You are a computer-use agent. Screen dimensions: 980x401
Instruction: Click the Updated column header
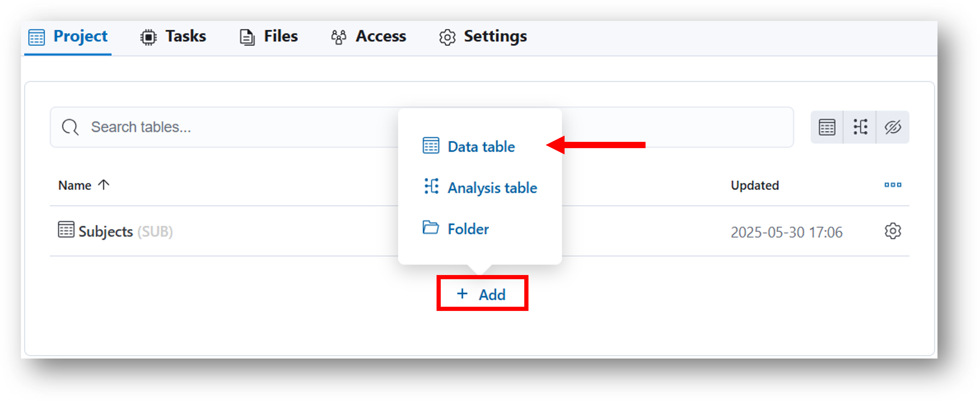point(755,186)
